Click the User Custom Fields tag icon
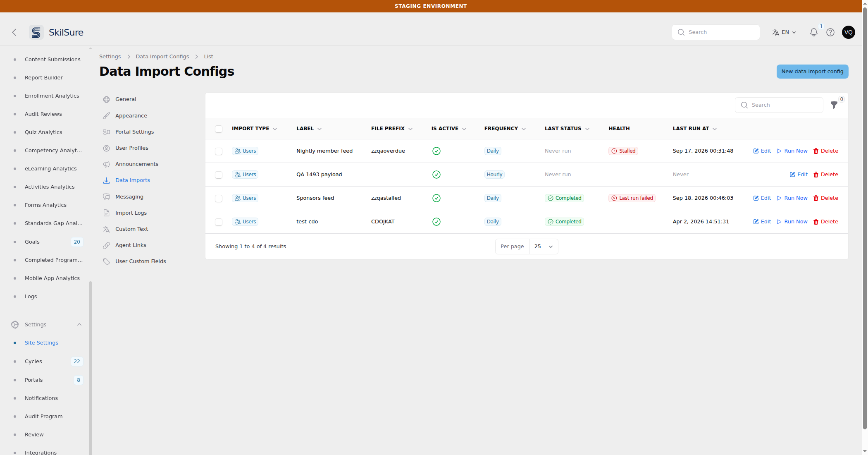This screenshot has height=455, width=868. coord(106,261)
